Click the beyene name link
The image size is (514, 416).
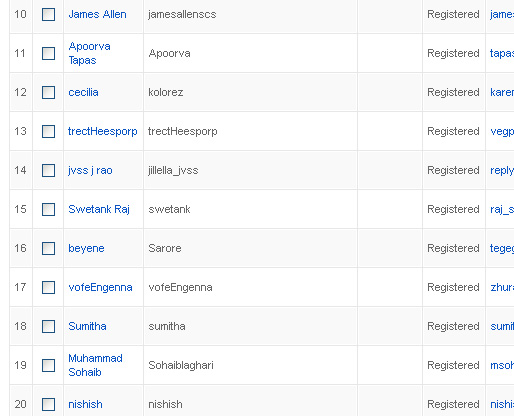86,248
